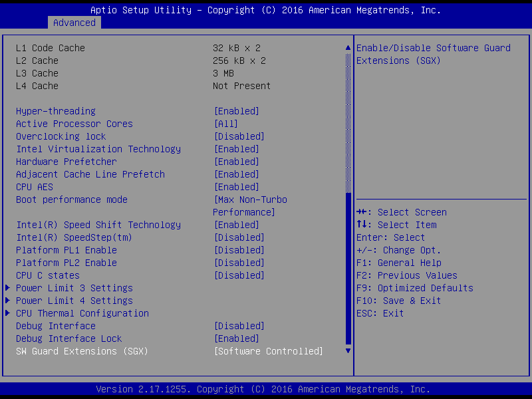Toggle the CPU AES Enabled value
Image resolution: width=532 pixels, height=399 pixels.
pos(236,187)
